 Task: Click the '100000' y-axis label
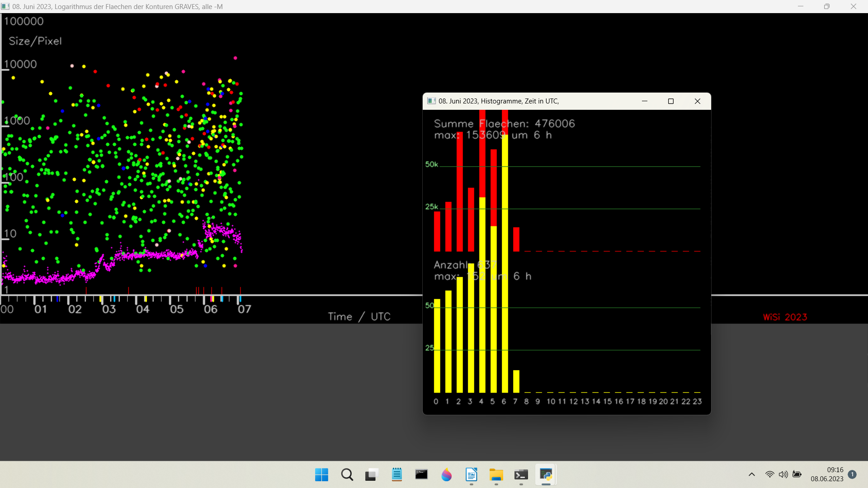click(24, 21)
